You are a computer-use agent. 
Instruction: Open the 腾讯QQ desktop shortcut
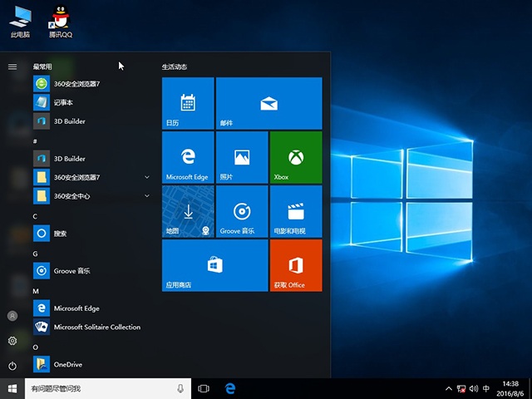(60, 22)
